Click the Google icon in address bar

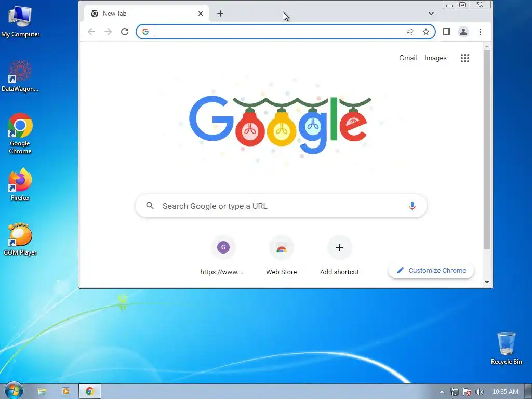click(145, 32)
